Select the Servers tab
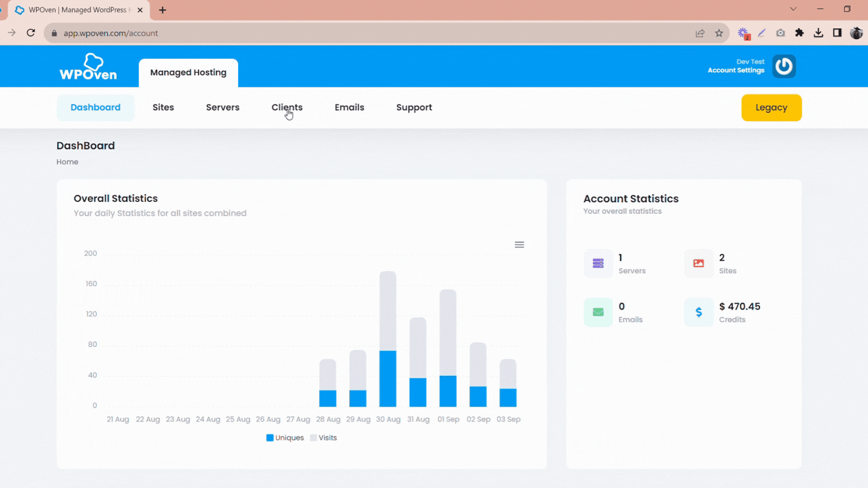This screenshot has height=488, width=868. (222, 107)
